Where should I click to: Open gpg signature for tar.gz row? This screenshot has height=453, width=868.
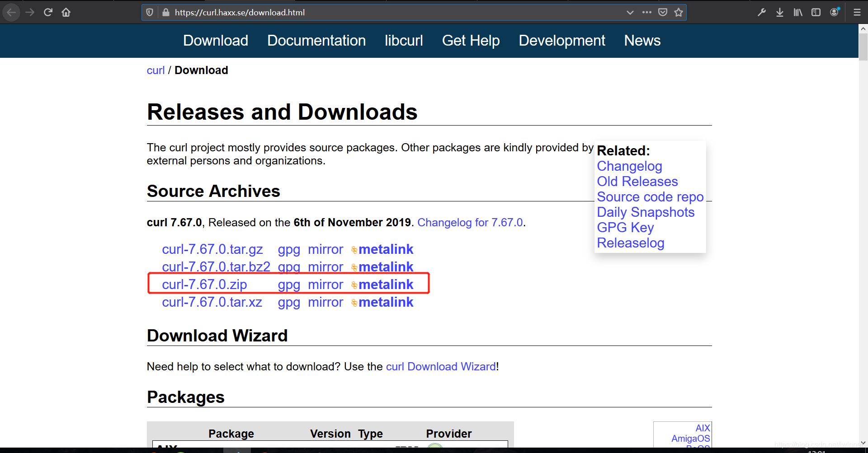[x=289, y=250]
